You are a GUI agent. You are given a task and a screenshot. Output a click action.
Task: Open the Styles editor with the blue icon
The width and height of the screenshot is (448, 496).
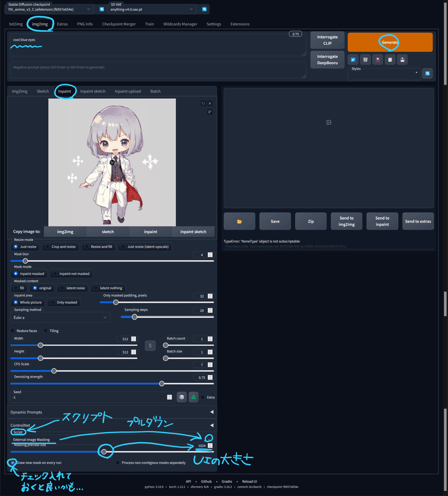(x=427, y=73)
